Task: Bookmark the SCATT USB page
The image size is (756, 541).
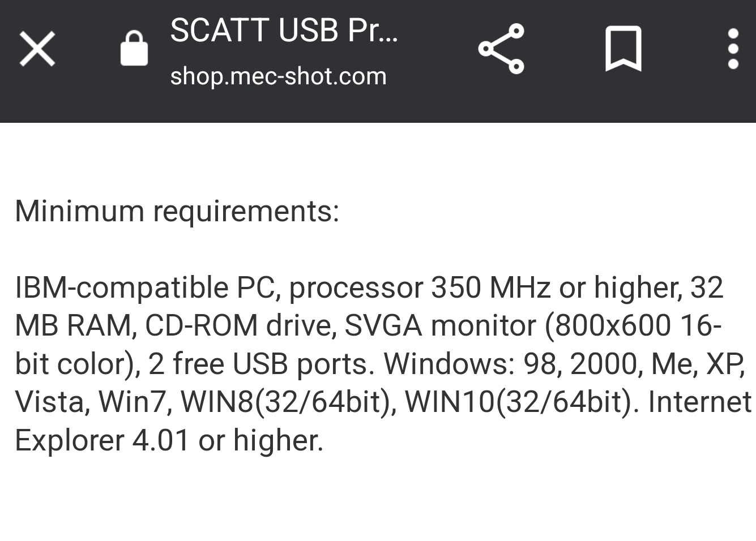Action: [x=623, y=49]
